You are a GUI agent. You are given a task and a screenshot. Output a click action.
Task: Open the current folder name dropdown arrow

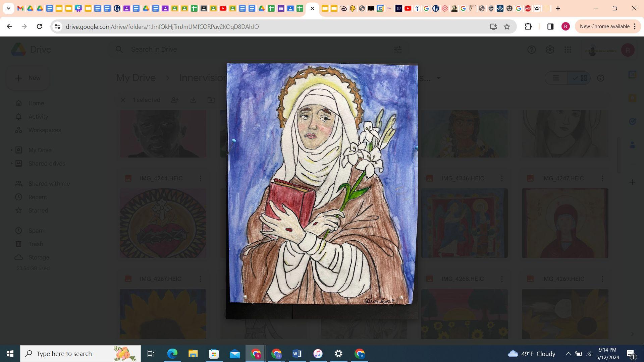(x=438, y=78)
